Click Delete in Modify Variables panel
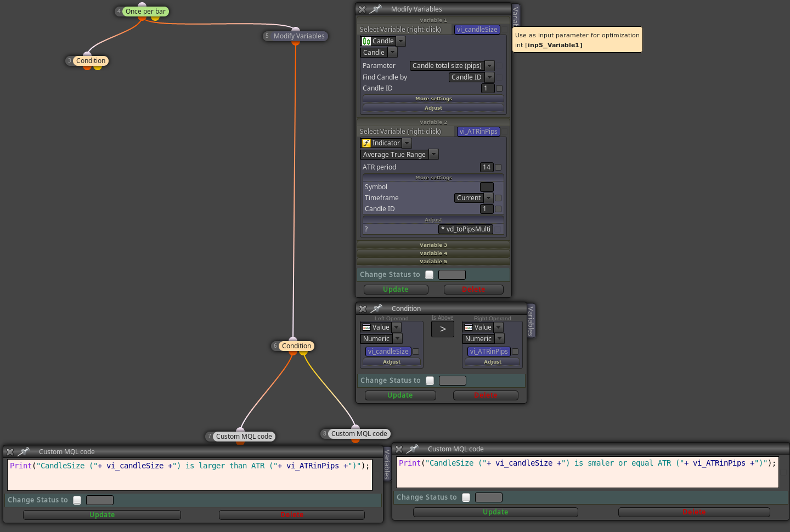 473,290
